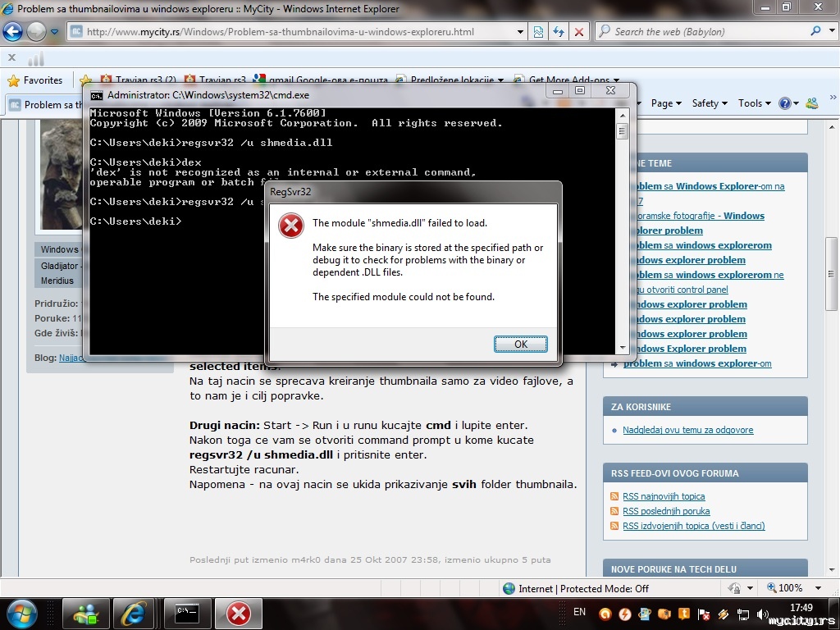Click the red Stop loading icon
840x630 pixels.
[x=579, y=32]
